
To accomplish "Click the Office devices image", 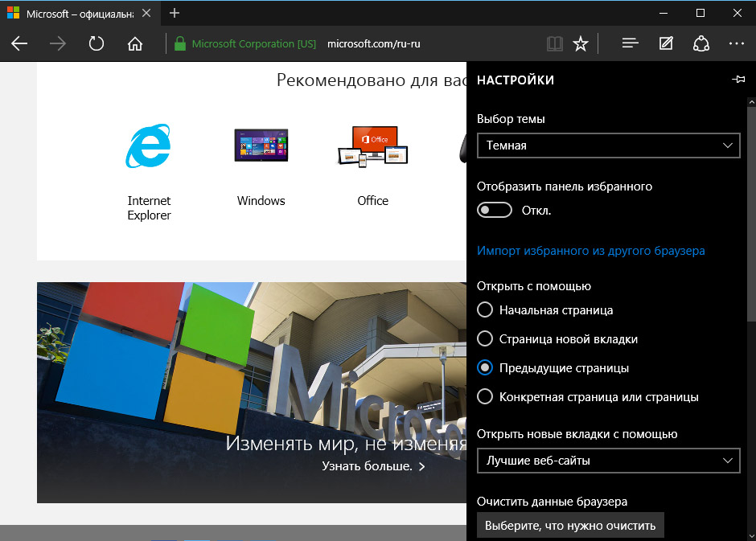I will coord(372,146).
